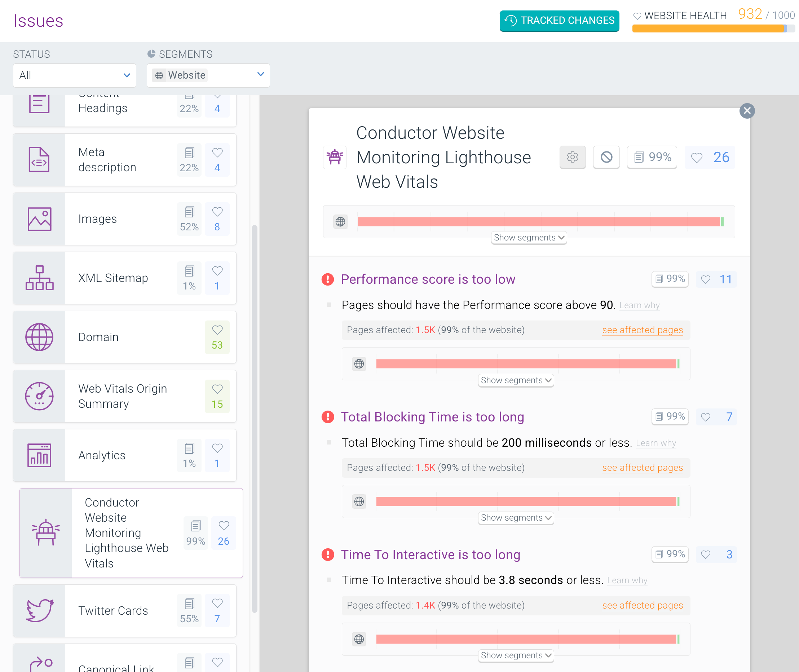The image size is (799, 672).
Task: Click lighthouse icon beside the panel title
Action: 335,157
